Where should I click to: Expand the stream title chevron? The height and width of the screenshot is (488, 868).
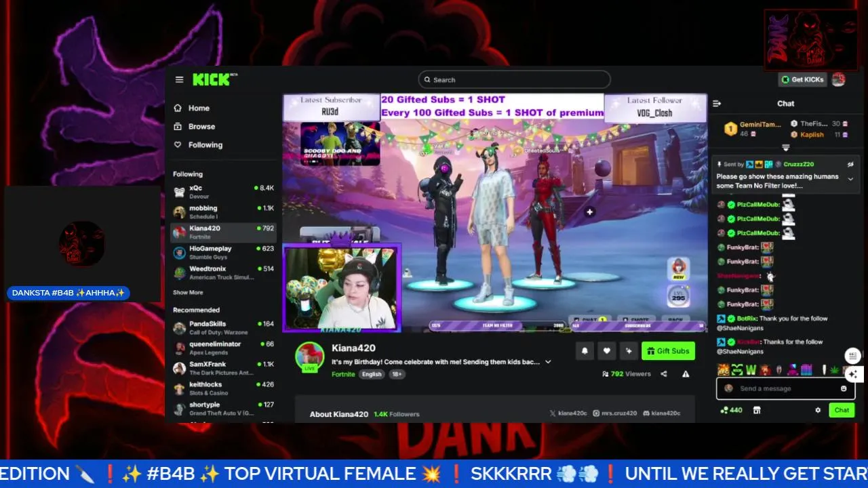[548, 362]
